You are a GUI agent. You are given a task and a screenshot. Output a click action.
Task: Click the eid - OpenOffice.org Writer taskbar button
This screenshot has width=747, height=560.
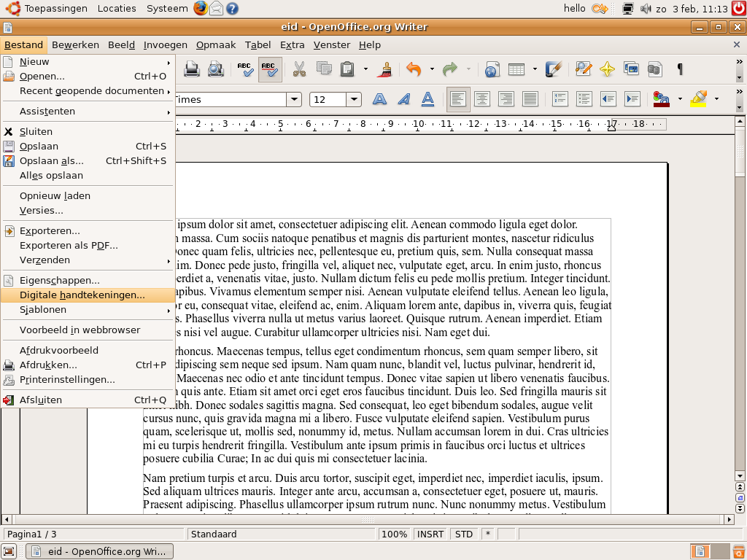99,551
